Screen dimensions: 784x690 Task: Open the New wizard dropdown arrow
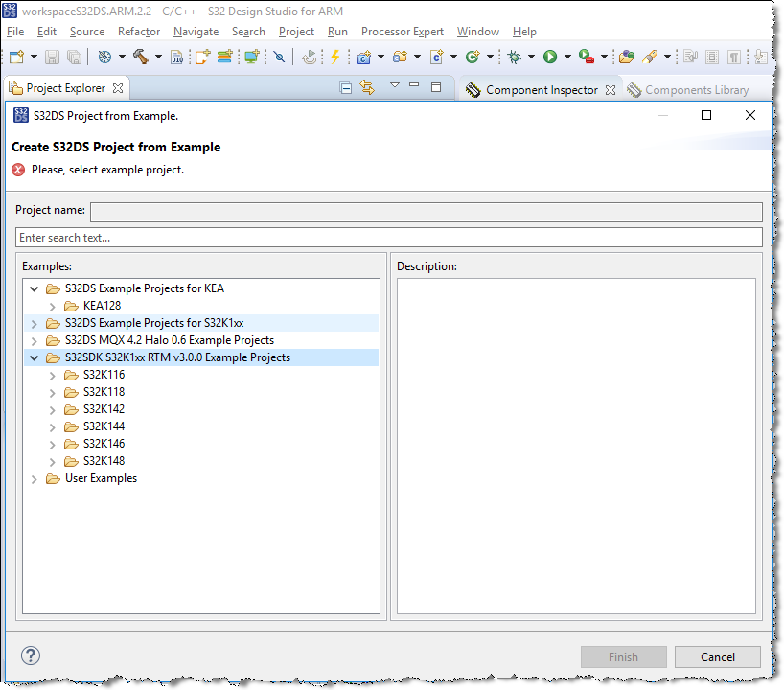coord(34,57)
